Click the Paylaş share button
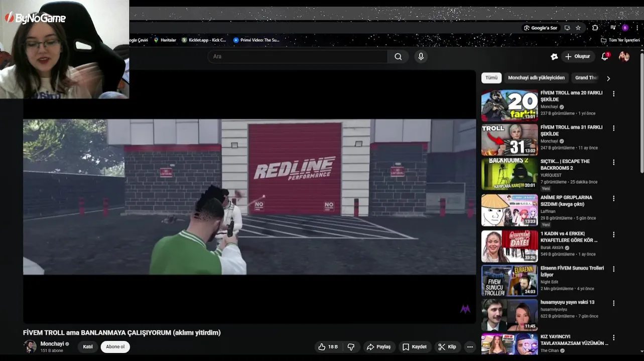The width and height of the screenshot is (644, 361). click(x=378, y=347)
